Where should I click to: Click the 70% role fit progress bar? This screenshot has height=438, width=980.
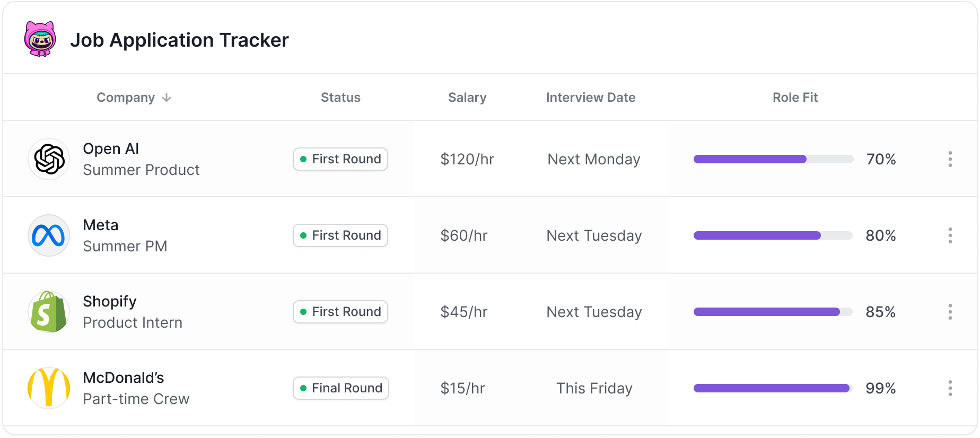[773, 159]
